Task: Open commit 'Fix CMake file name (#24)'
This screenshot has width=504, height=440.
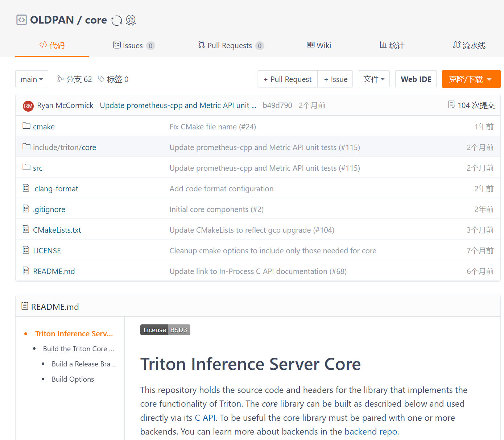Action: [213, 127]
